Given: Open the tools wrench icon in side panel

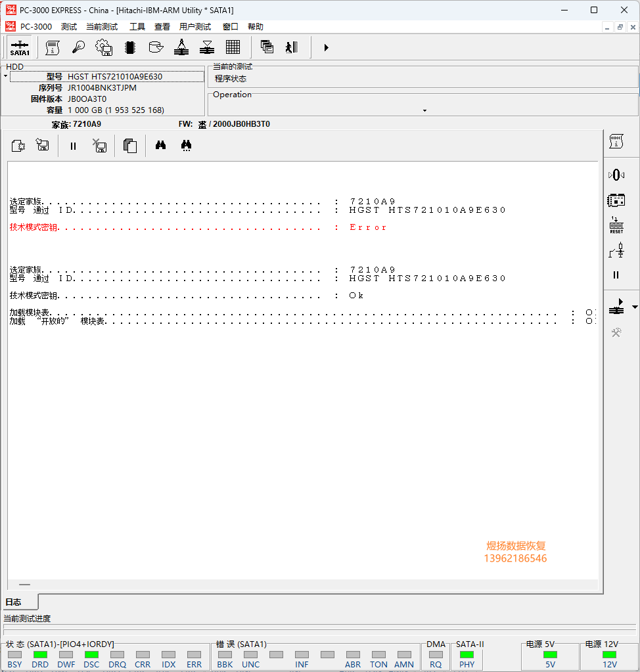Looking at the screenshot, I should (616, 332).
